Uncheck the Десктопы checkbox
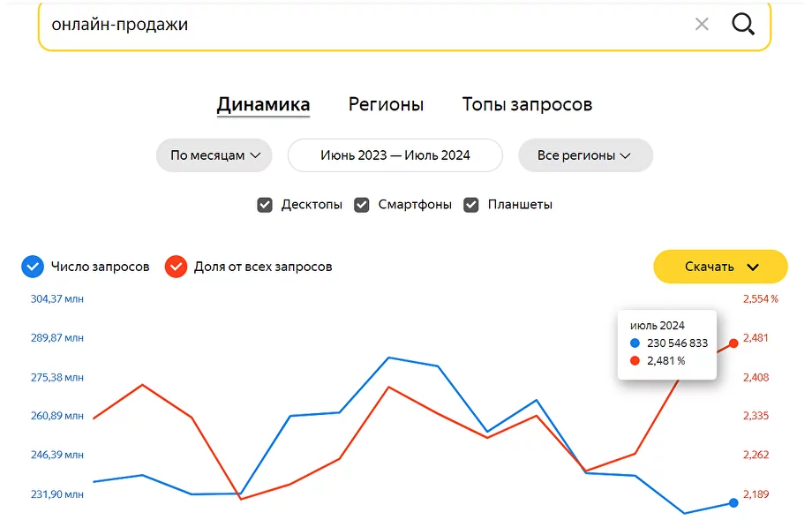 click(x=265, y=205)
